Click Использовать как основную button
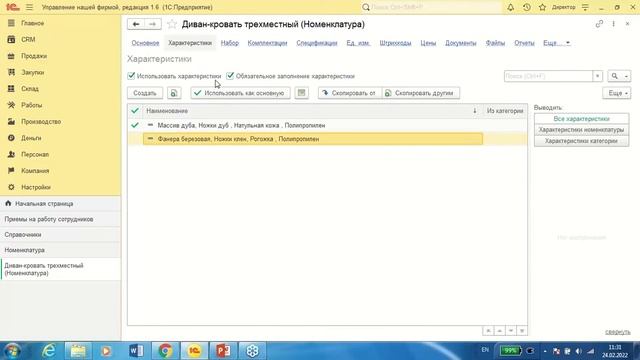 click(x=240, y=93)
